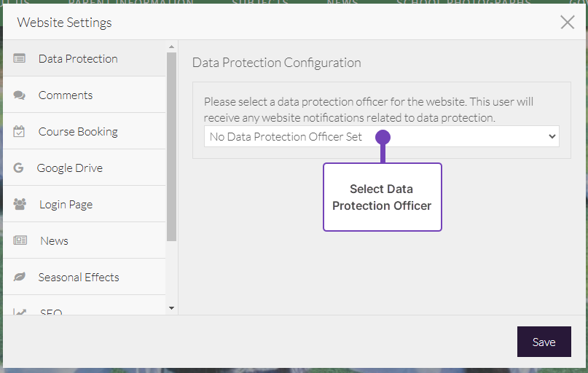Screen dimensions: 588x373
Task: Open the Data Protection settings tab
Action: tap(78, 58)
